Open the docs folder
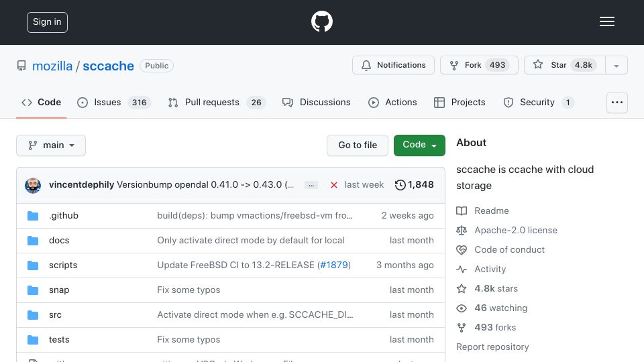 tap(59, 240)
